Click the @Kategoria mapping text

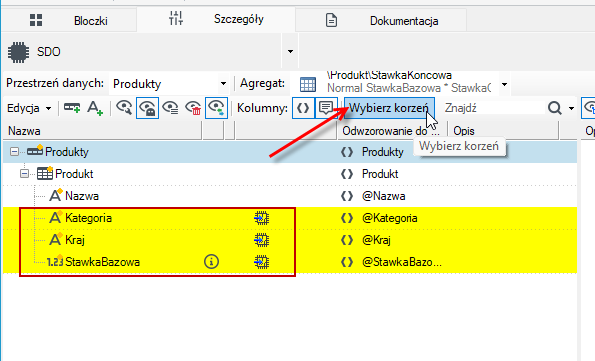[x=389, y=218]
